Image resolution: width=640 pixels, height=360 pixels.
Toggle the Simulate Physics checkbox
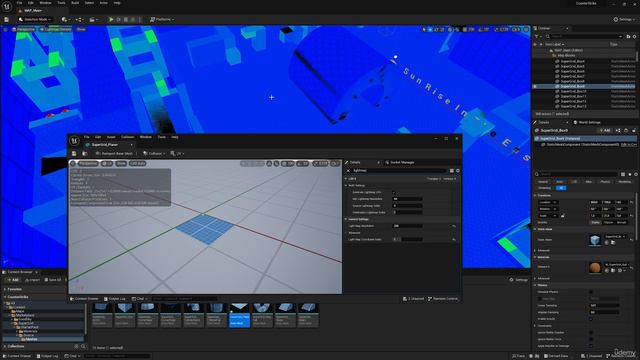click(591, 292)
